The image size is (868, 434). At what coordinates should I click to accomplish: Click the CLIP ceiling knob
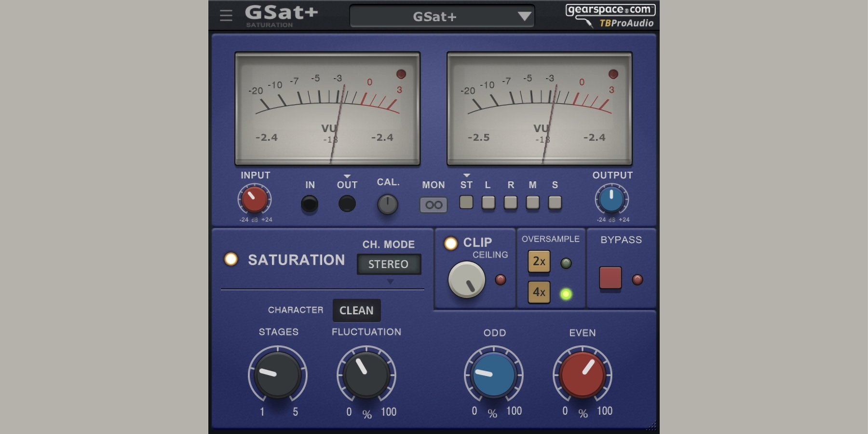click(466, 280)
